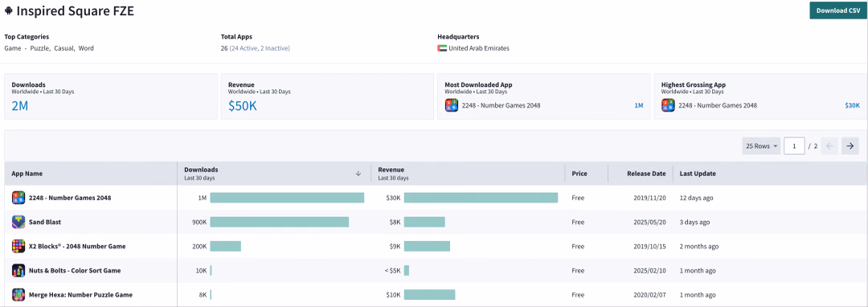Click Highest Grossing App name 2248 - Number Games

718,105
